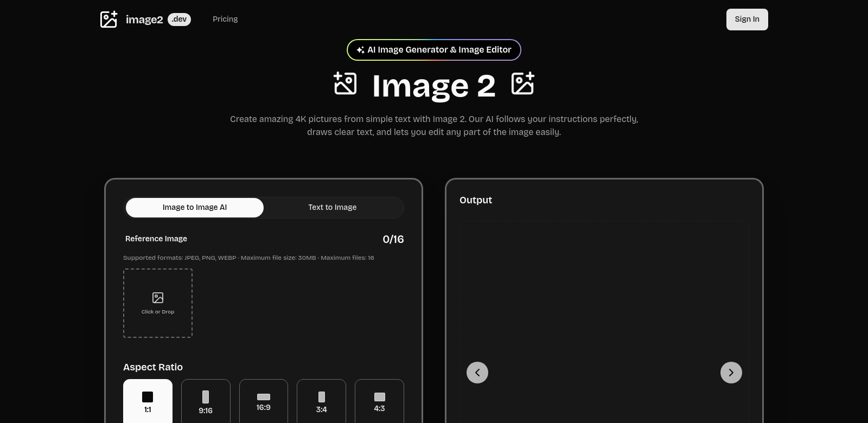Click the Sign In button
Screen dimensions: 868x423
click(747, 20)
